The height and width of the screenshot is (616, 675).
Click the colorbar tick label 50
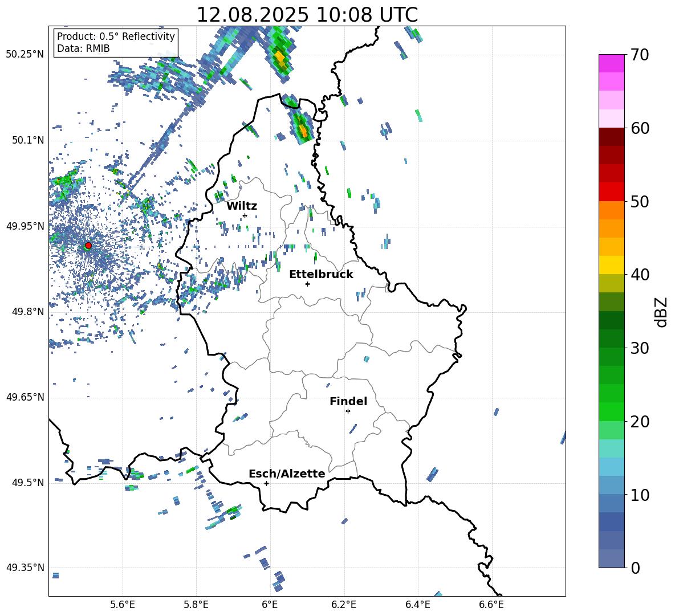click(640, 202)
